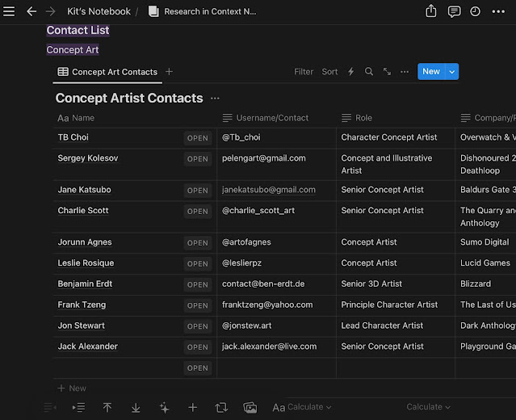Open the Username/Contact column header menu

click(x=276, y=118)
